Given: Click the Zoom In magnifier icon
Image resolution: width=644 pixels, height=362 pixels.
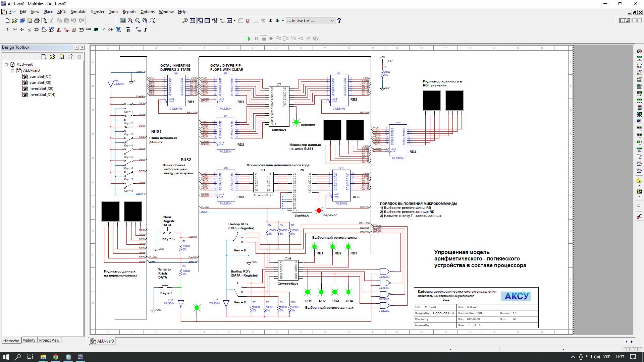Looking at the screenshot, I should (x=130, y=21).
